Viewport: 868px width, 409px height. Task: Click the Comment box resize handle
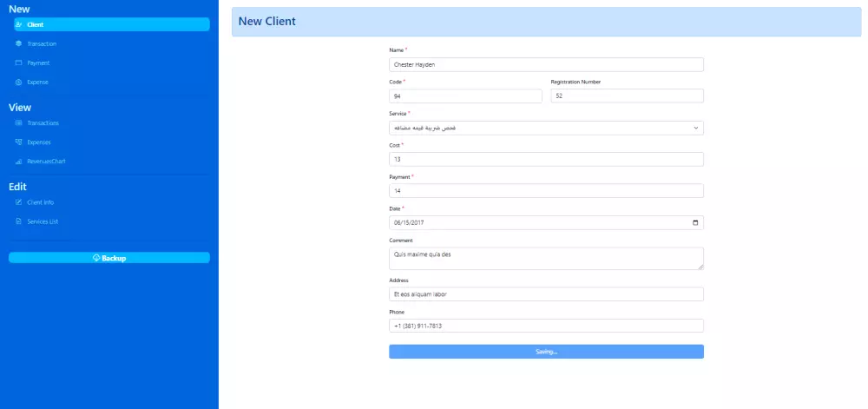[700, 267]
